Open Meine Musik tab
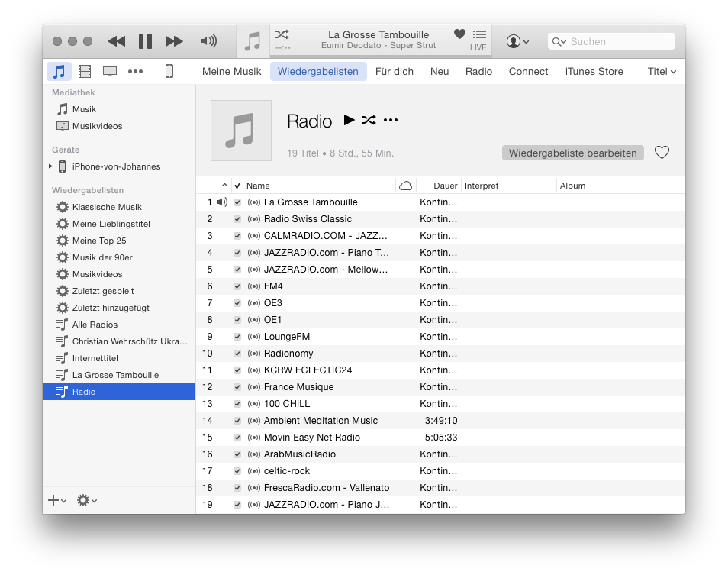Screen dimensions: 728x575 (232, 72)
